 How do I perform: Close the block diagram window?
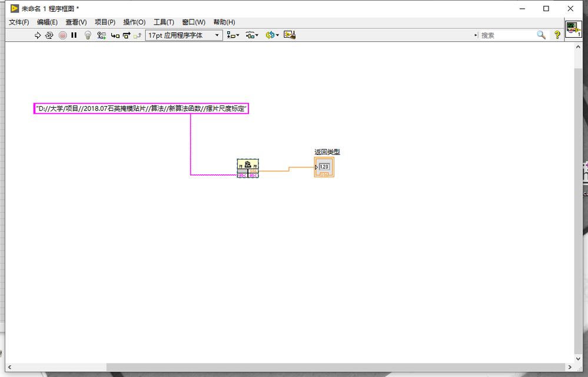pyautogui.click(x=570, y=8)
